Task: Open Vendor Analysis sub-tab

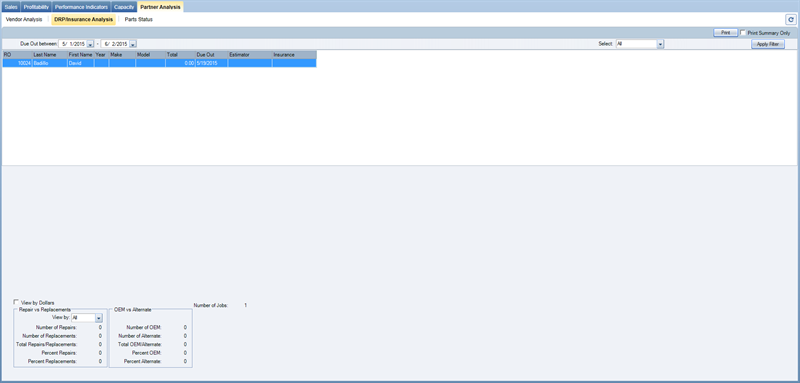Action: pyautogui.click(x=24, y=19)
